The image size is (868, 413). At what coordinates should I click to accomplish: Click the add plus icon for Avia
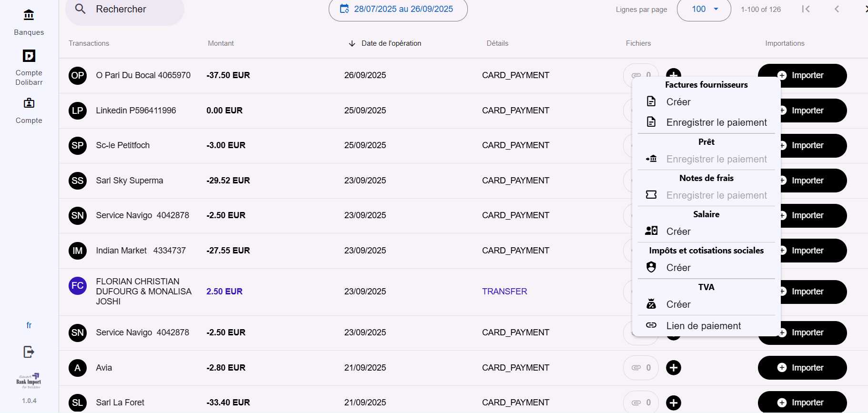(673, 368)
